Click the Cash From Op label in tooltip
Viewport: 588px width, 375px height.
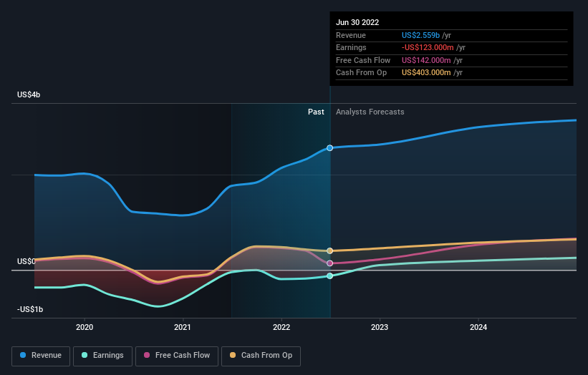tap(361, 73)
